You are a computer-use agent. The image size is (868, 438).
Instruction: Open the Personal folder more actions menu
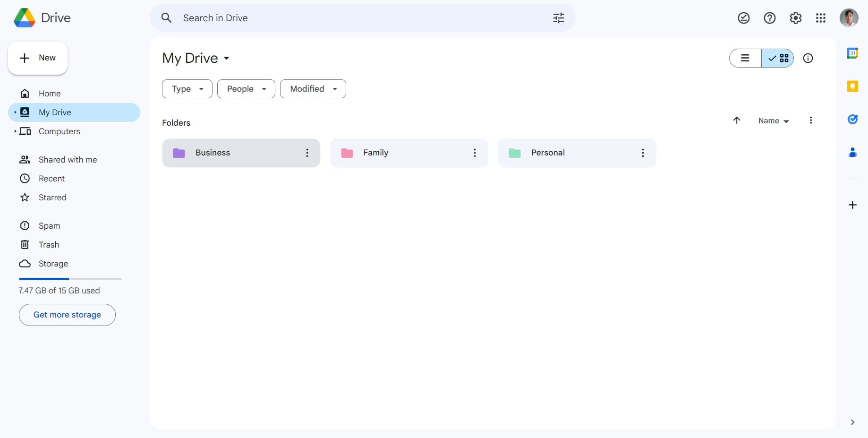pyautogui.click(x=643, y=153)
